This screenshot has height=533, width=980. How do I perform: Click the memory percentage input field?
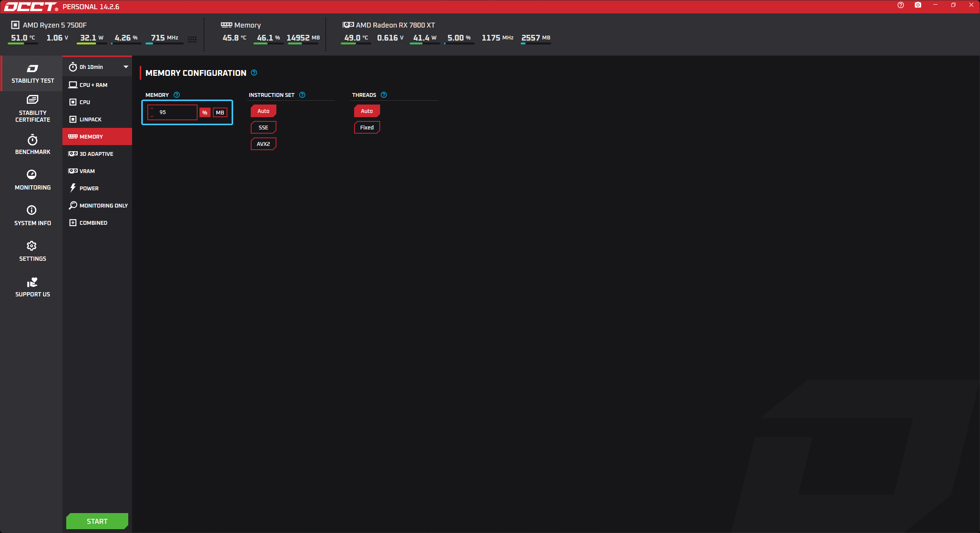176,112
